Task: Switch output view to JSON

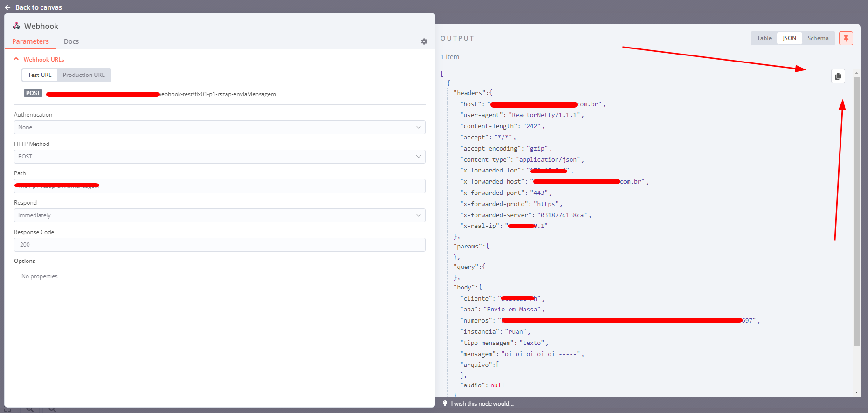Action: pos(789,38)
